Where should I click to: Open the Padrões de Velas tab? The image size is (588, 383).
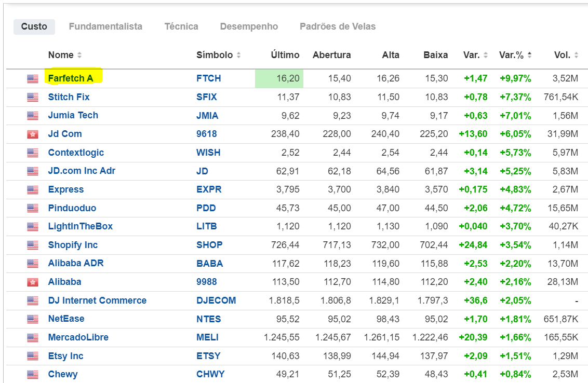pos(338,26)
